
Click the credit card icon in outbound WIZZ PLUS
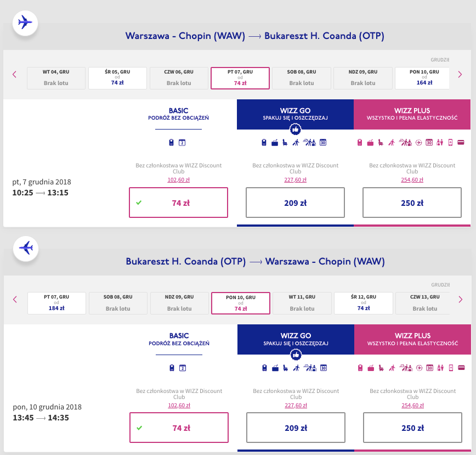[x=461, y=142]
